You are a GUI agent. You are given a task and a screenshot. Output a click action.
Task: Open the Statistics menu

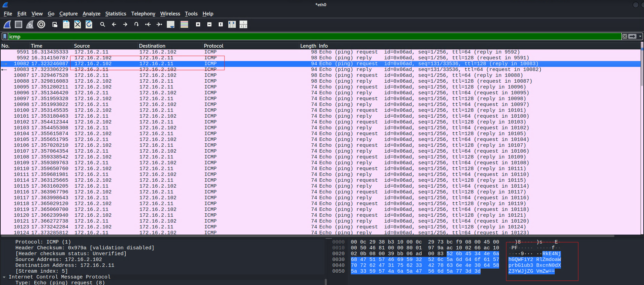[x=116, y=14]
